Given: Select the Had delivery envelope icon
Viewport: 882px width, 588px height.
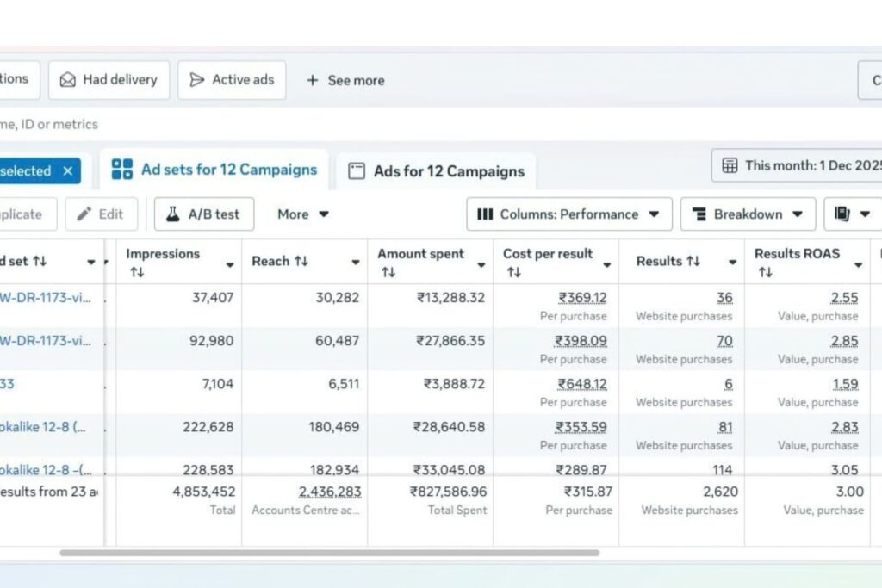Looking at the screenshot, I should click(x=66, y=79).
